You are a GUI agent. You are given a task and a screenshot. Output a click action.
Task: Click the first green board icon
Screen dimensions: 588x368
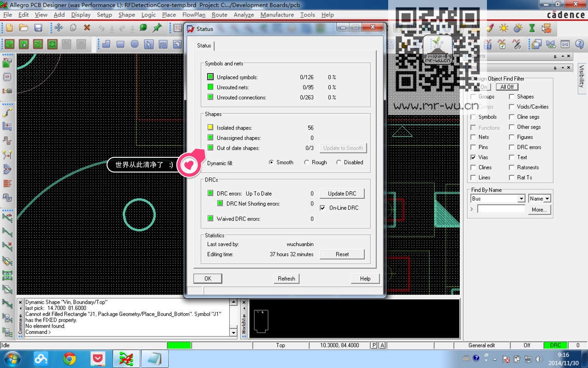point(9,44)
